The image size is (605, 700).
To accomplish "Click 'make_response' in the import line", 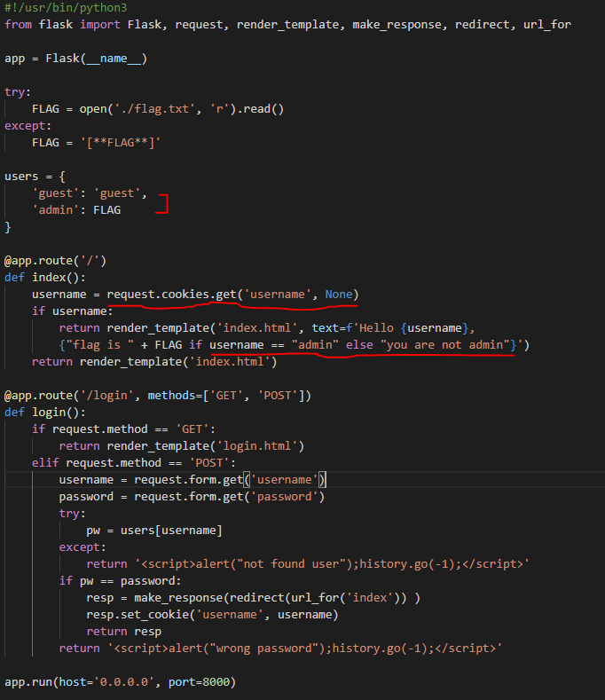I will [x=397, y=25].
